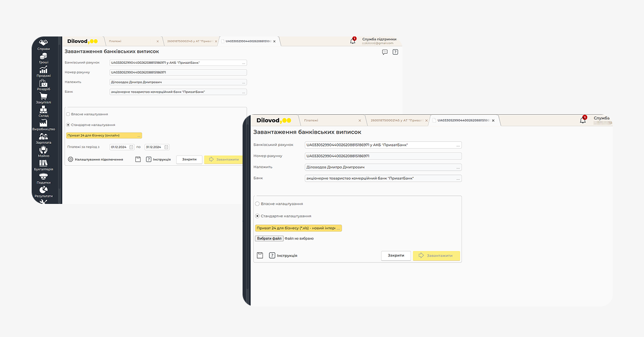
Task: Open the Результати pie-chart section
Action: 43,193
